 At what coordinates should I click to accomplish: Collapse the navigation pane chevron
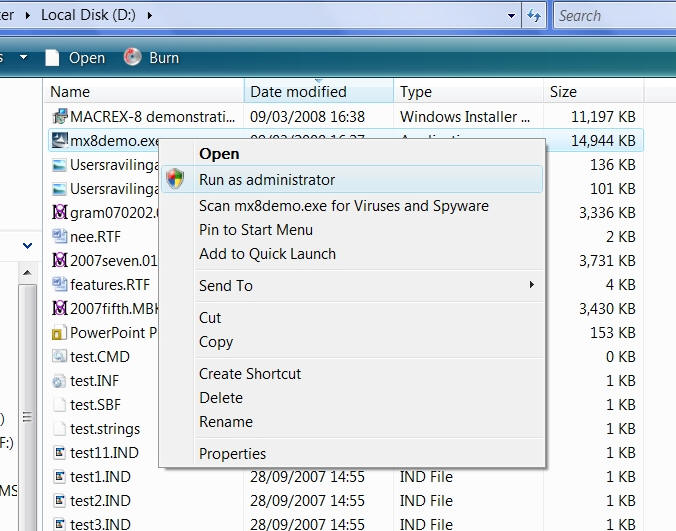click(27, 246)
